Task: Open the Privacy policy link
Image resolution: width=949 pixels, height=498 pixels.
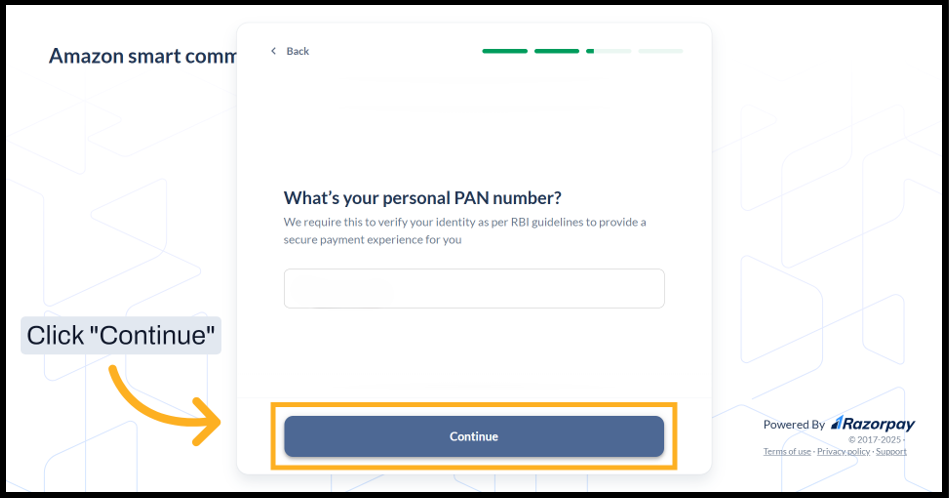Action: (844, 452)
